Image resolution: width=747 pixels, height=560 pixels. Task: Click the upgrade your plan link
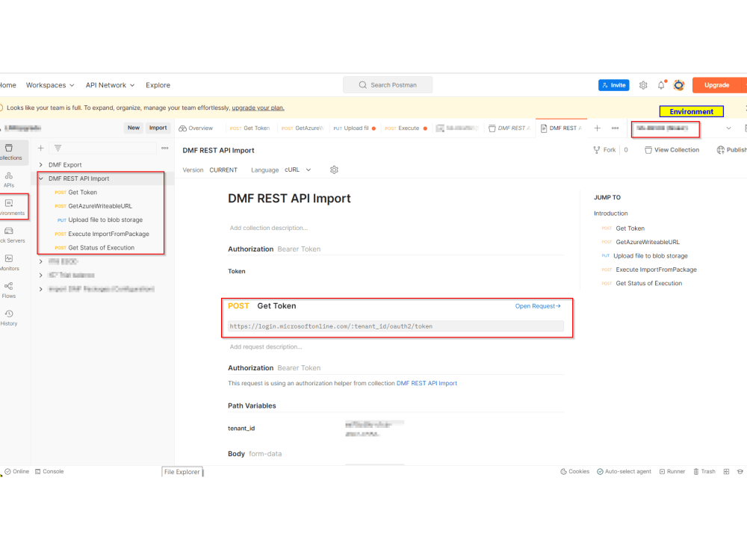coord(258,108)
